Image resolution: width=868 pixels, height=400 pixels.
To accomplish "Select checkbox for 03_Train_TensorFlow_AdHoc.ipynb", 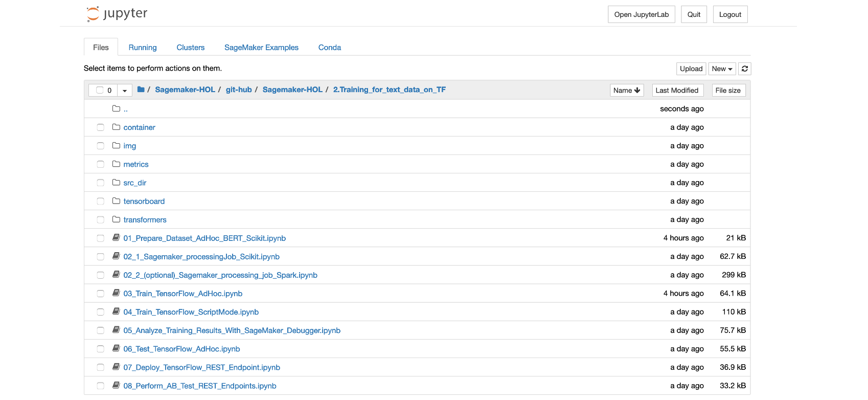I will click(x=101, y=294).
